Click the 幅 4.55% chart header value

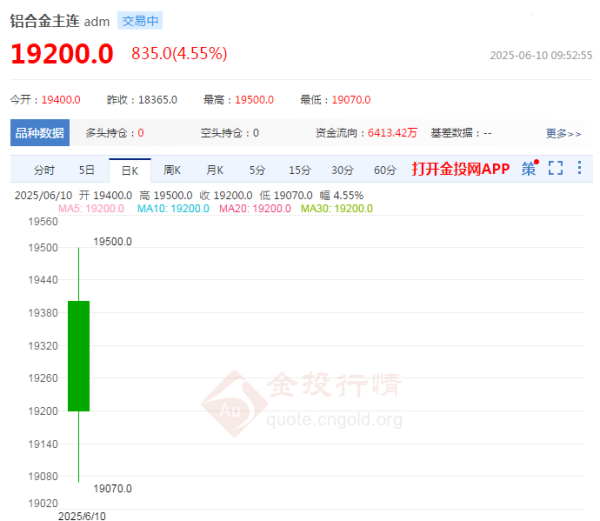342,195
